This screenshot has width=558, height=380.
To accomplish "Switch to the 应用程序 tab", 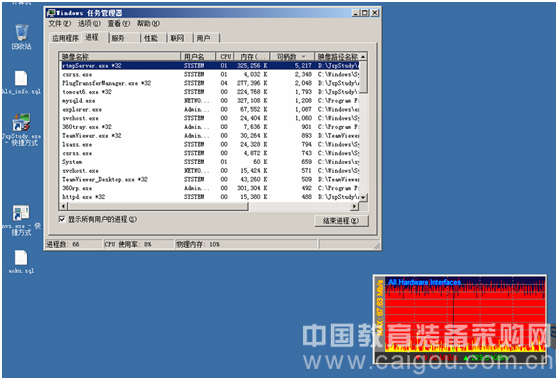I will pyautogui.click(x=65, y=38).
